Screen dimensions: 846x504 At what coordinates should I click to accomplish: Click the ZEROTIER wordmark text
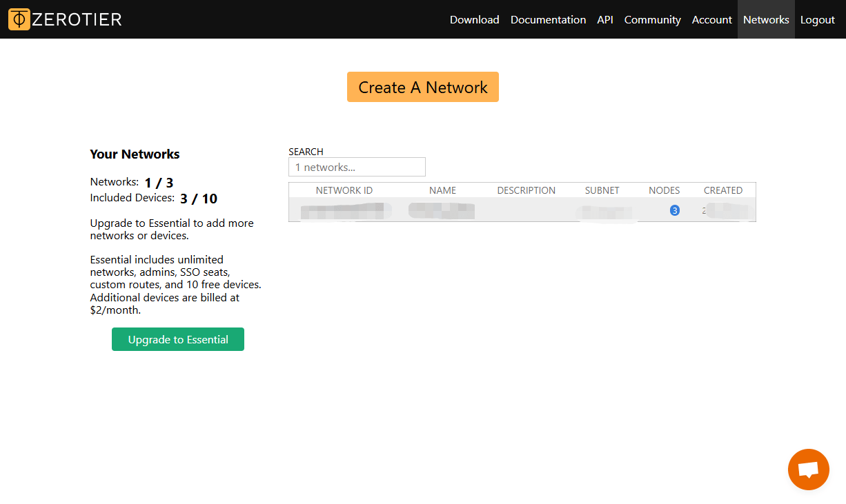coord(77,19)
